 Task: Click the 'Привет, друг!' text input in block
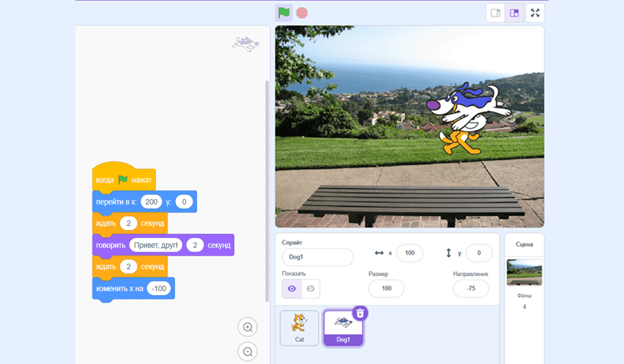156,245
